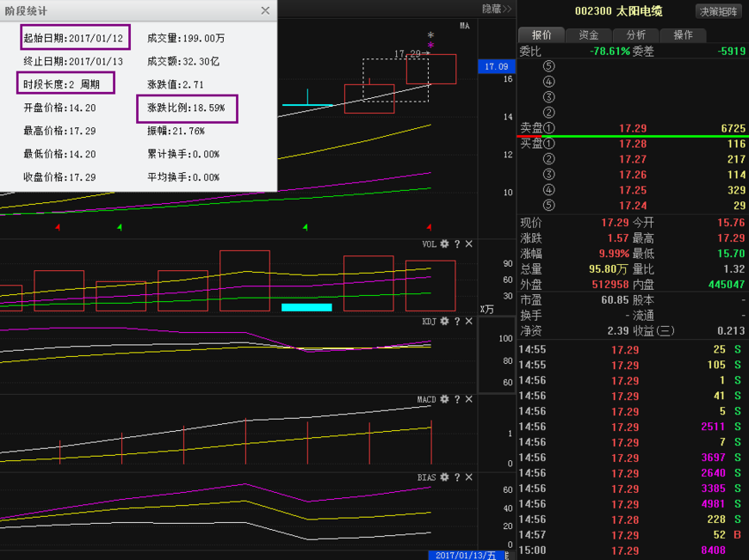Select buy level 4 price 17.25
Image resolution: width=749 pixels, height=560 pixels.
tap(633, 190)
